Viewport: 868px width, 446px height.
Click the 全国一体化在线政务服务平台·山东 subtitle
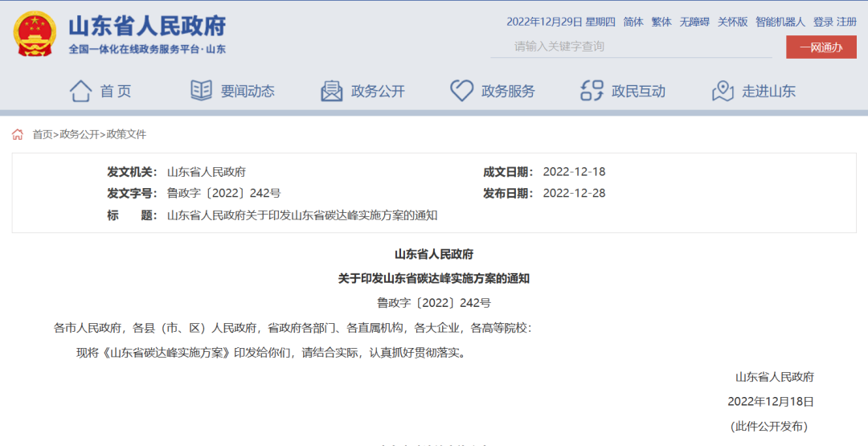point(147,49)
